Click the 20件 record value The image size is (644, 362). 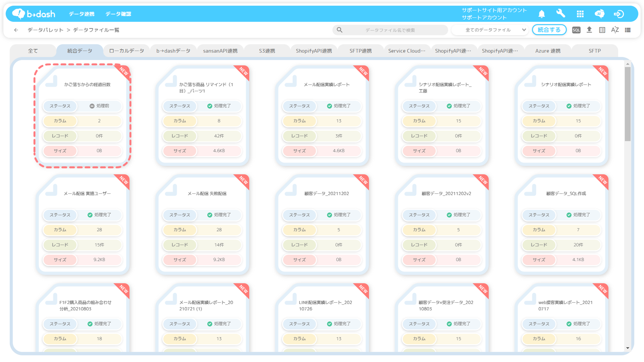(x=578, y=245)
